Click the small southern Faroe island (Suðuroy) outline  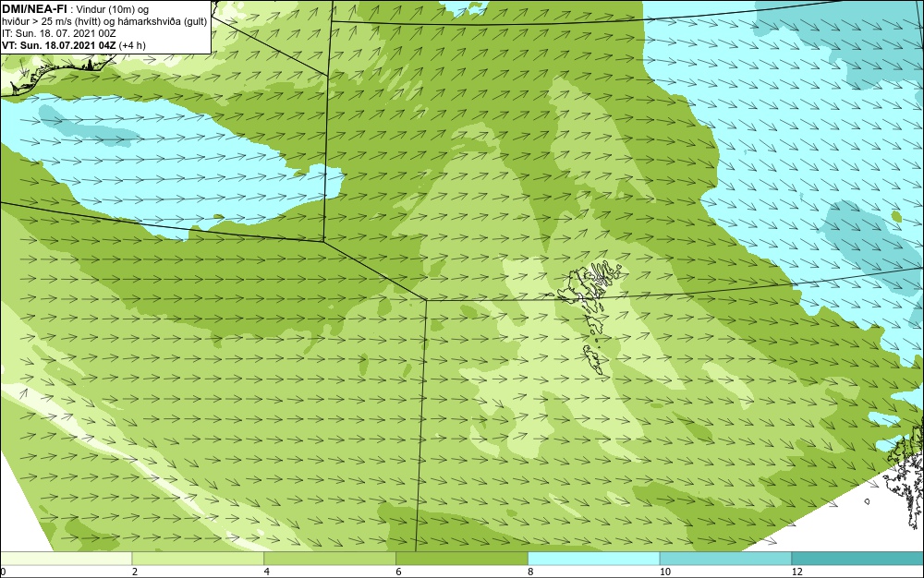(594, 361)
